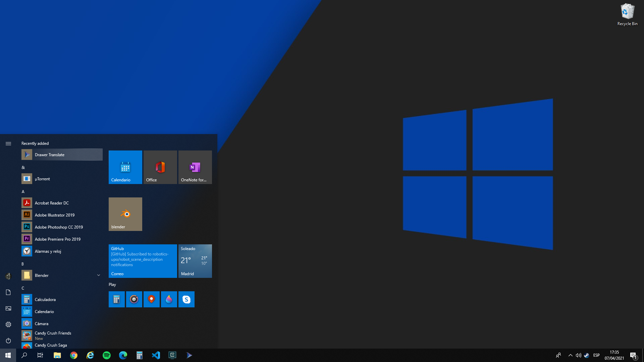Launch the blender tile

click(125, 214)
